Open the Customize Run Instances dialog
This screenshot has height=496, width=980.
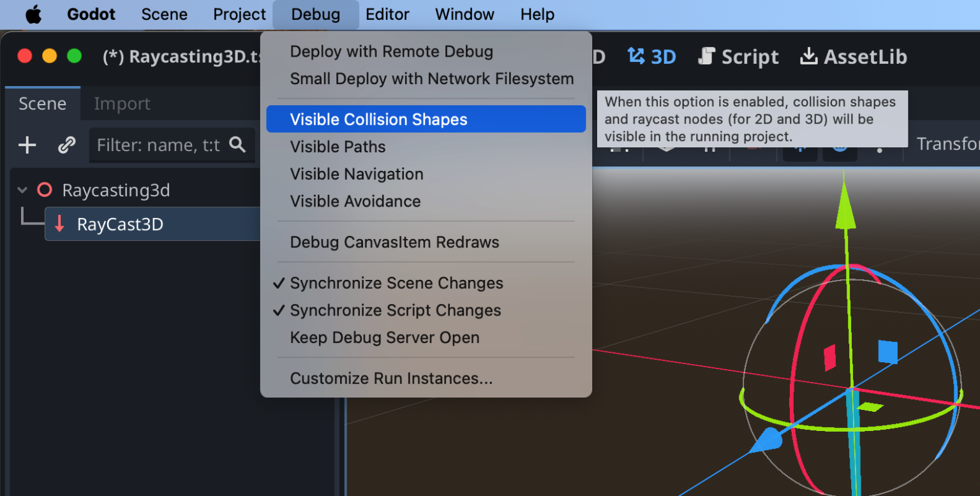point(391,378)
